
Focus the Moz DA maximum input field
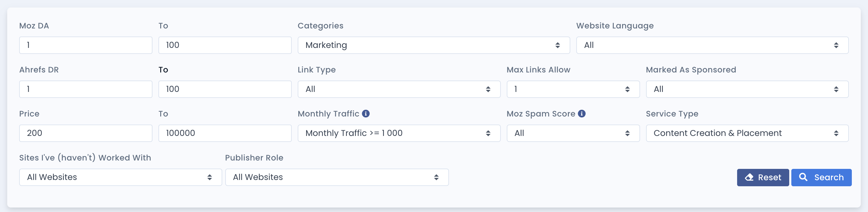225,45
